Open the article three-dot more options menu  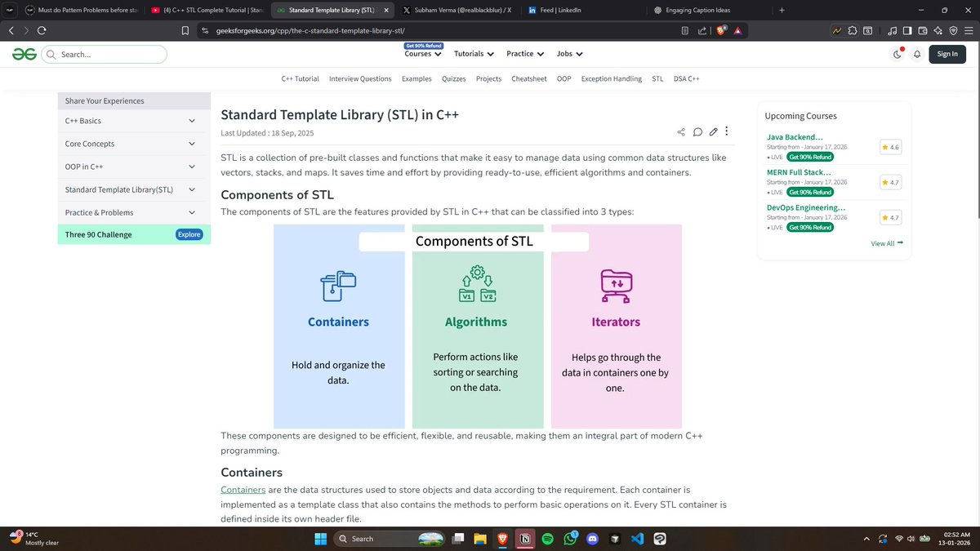pos(727,131)
